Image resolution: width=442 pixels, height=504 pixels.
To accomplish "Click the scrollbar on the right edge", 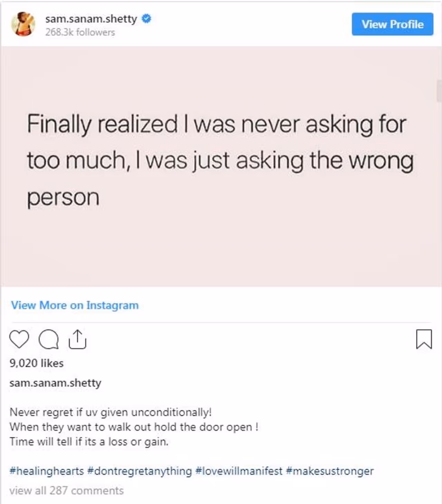I will click(439, 91).
